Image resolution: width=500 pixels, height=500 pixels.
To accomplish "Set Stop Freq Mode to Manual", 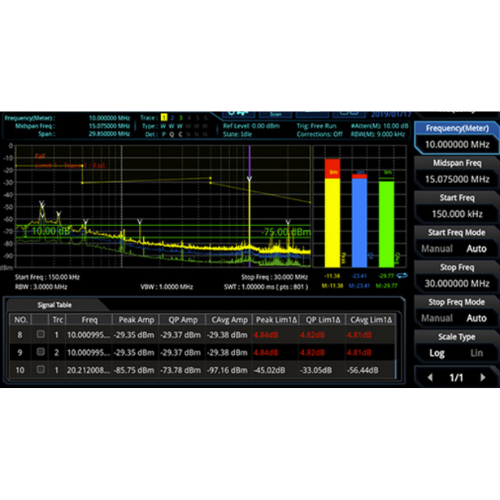I will [x=437, y=318].
